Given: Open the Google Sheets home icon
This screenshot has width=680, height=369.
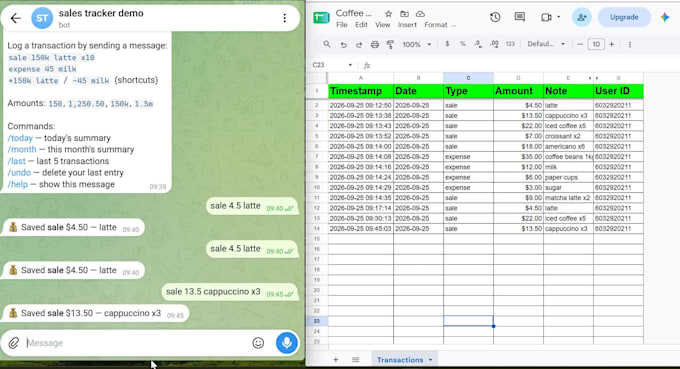Looking at the screenshot, I should (x=321, y=17).
